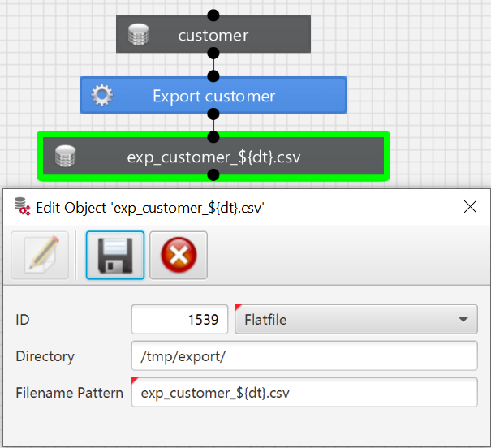Click the connector dot below the exp_customer_${dt}.csv node
Viewport: 491px width, 448px height.
click(213, 174)
